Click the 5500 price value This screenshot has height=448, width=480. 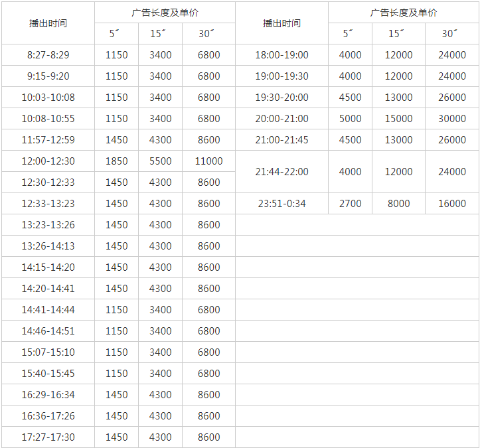[x=161, y=161]
